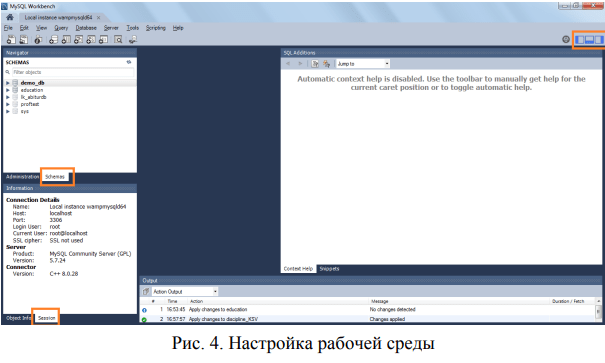Create a new stored procedure icon

[x=91, y=39]
